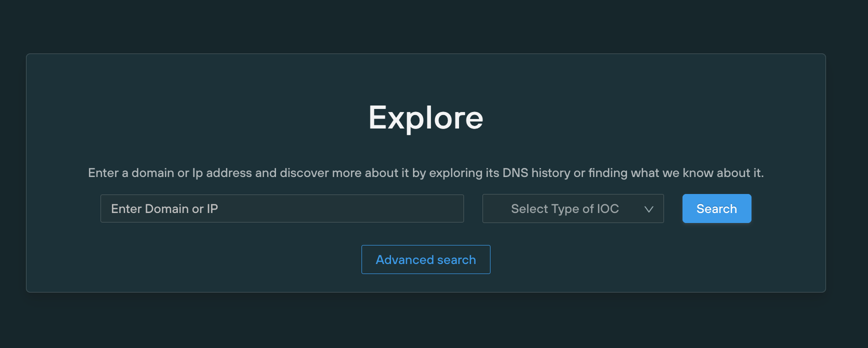Click the chevron arrow in IOC dropdown

[x=648, y=209]
